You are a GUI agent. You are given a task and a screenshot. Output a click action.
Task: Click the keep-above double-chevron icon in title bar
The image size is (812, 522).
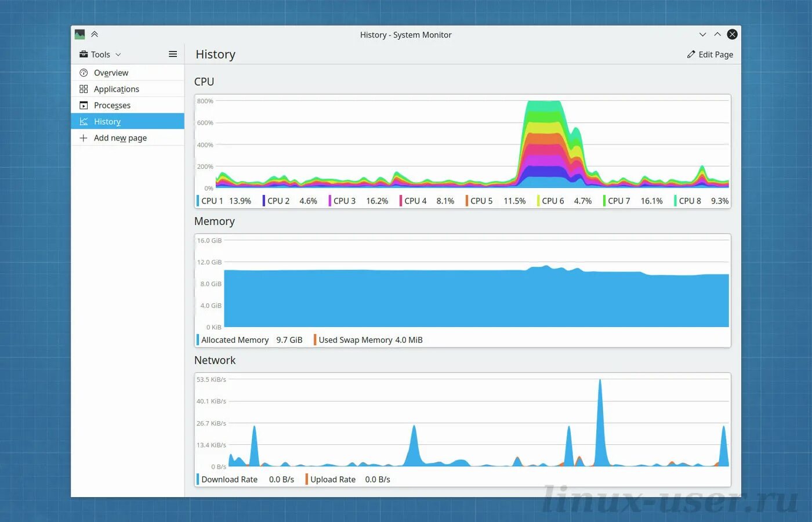[x=95, y=34]
